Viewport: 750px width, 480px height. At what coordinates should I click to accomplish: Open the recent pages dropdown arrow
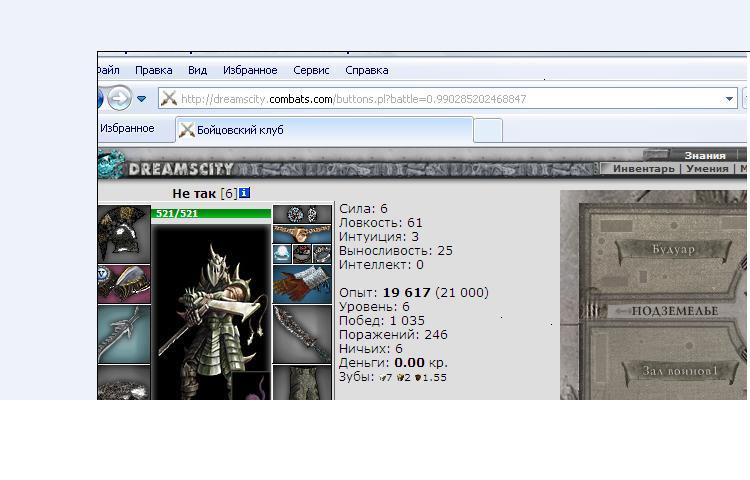(x=142, y=99)
